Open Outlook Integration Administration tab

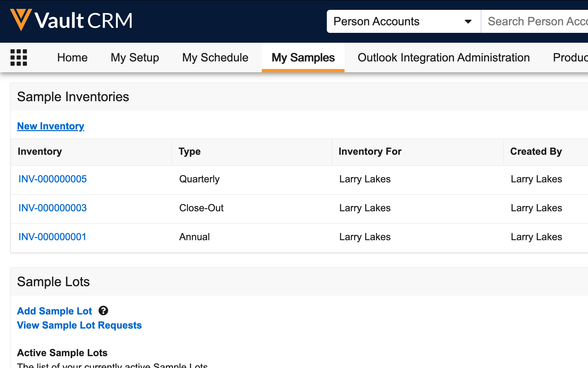[443, 57]
